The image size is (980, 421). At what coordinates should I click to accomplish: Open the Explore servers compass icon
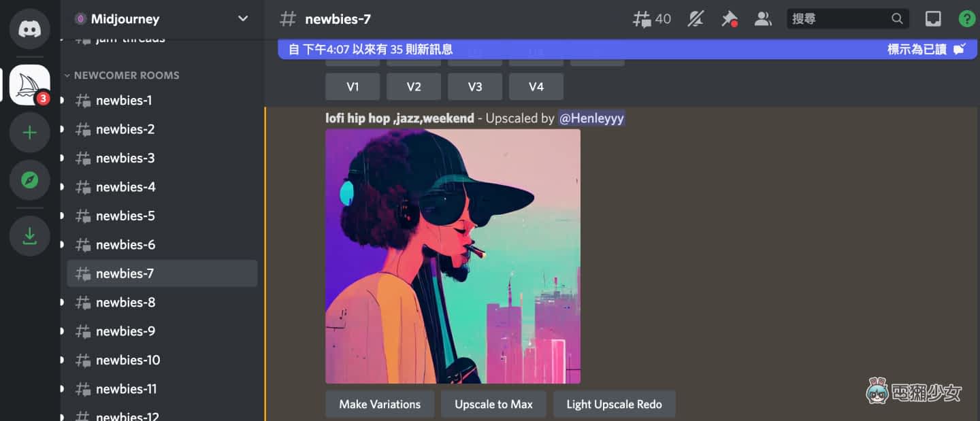click(x=29, y=180)
